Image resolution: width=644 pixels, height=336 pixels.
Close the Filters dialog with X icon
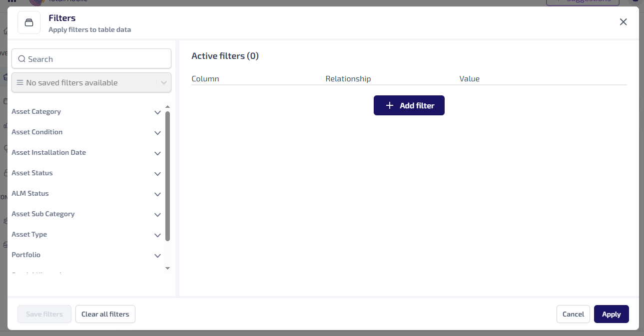click(623, 22)
